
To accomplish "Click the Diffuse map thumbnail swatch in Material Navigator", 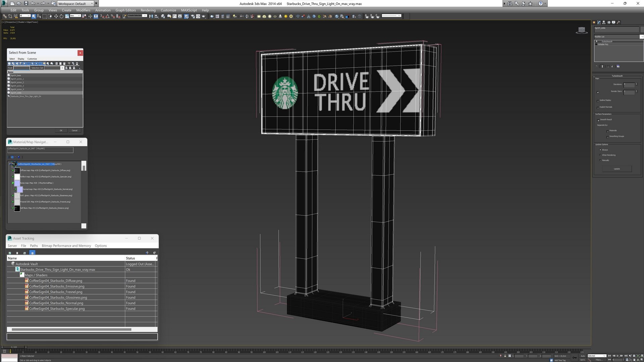I will (x=17, y=171).
